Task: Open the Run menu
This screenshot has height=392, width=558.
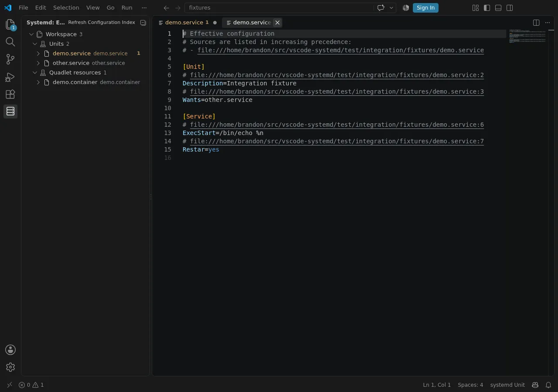Action: pos(127,8)
